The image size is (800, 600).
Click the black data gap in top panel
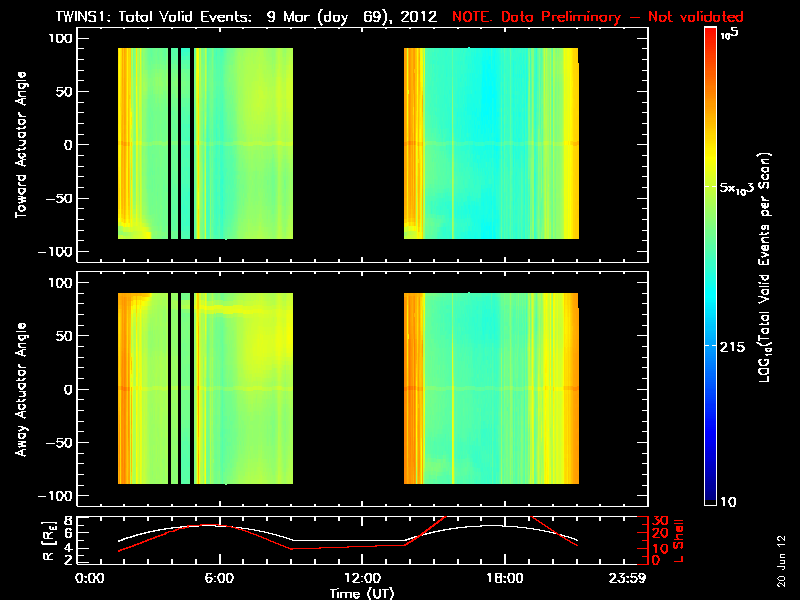tap(348, 143)
